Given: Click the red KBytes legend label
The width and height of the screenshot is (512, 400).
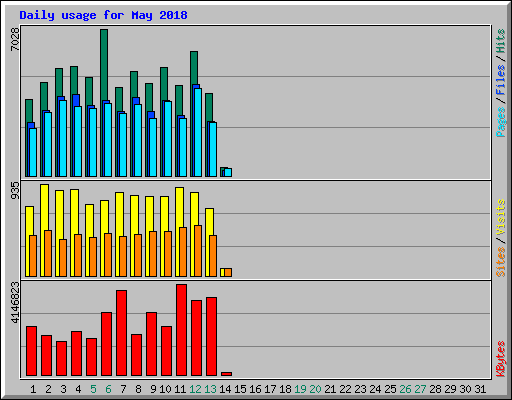Looking at the screenshot, I should pos(501,359).
